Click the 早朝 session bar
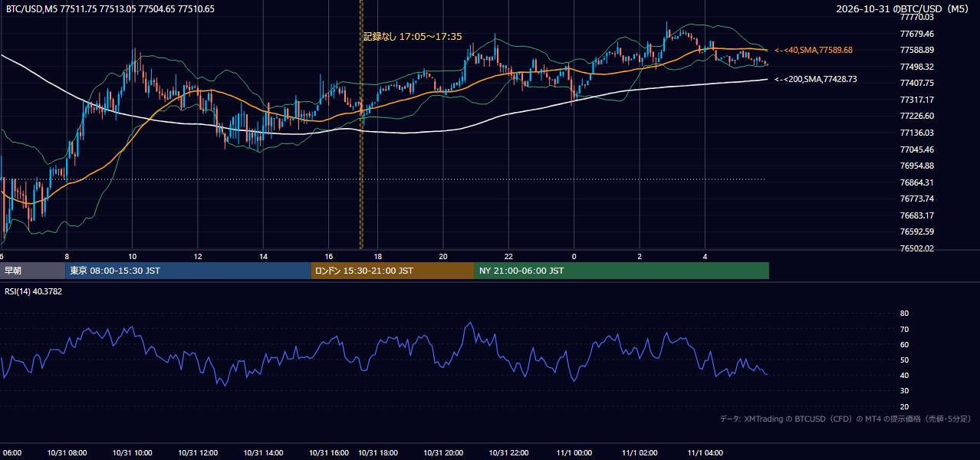 tap(34, 271)
